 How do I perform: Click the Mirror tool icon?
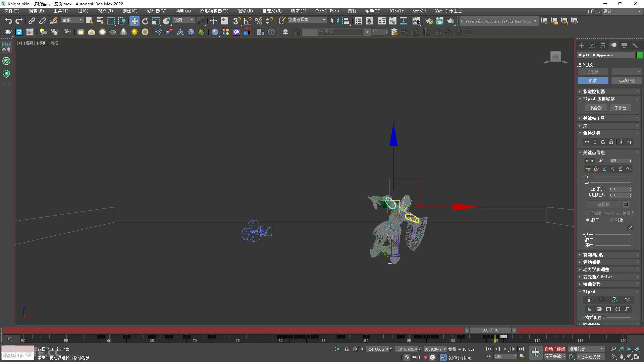tap(334, 21)
